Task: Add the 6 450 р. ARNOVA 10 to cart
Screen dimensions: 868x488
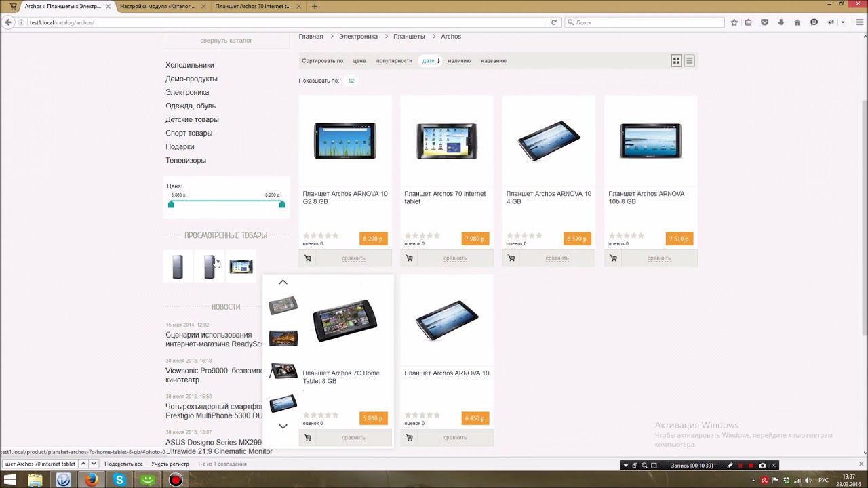Action: tap(409, 438)
